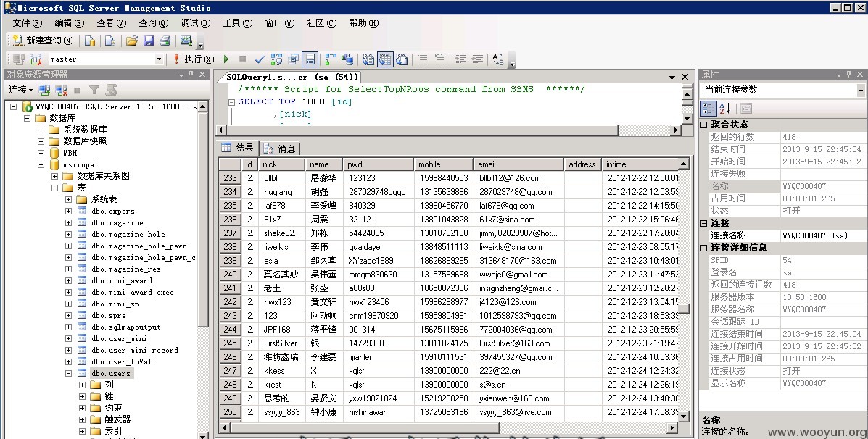Click Object Explorer connect server icon
This screenshot has width=868, height=439.
(45, 90)
